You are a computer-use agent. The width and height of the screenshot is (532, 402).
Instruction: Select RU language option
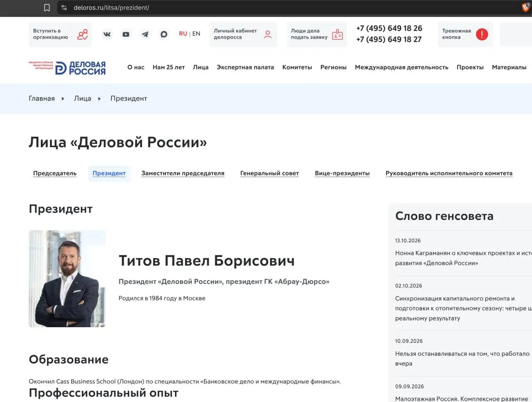[x=183, y=34]
